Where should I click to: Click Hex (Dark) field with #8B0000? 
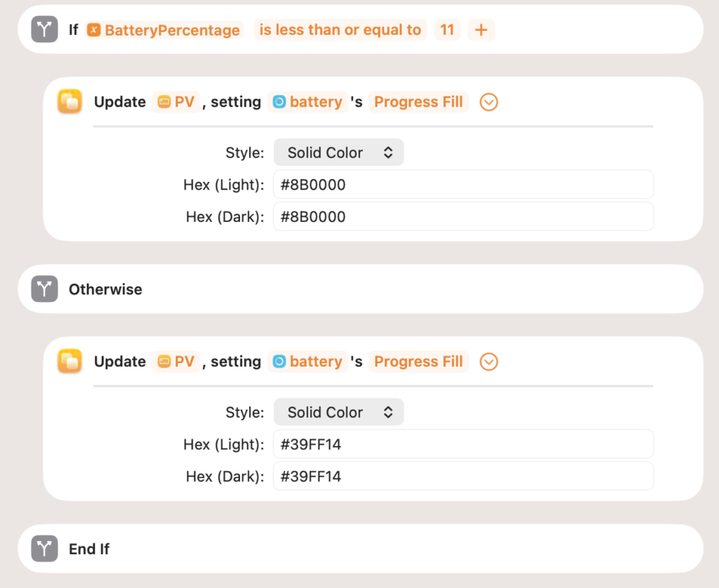(x=463, y=216)
